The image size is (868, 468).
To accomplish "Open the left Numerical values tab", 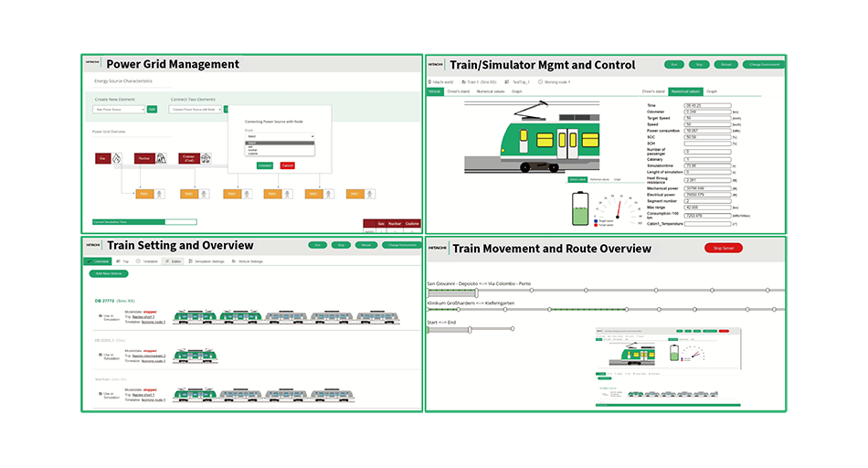I will [x=491, y=91].
